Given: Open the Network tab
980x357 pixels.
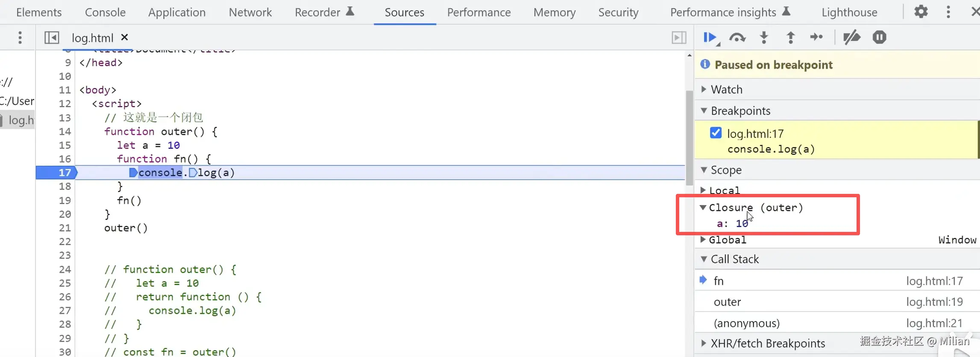Looking at the screenshot, I should 250,12.
